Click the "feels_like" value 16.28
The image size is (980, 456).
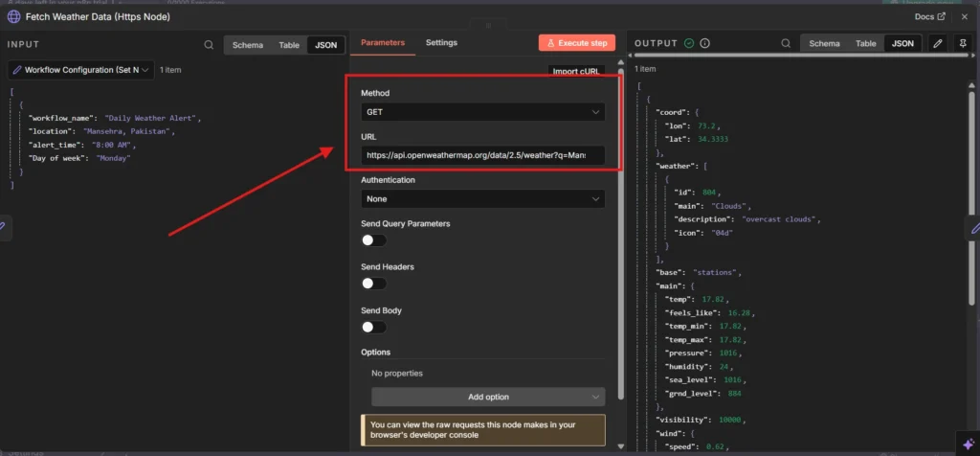pyautogui.click(x=740, y=312)
